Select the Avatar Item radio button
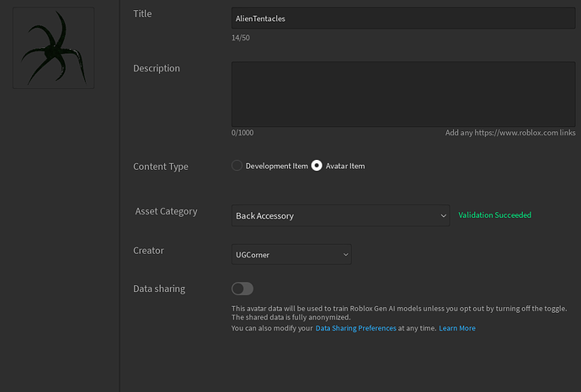Viewport: 581px width, 392px height. [317, 166]
